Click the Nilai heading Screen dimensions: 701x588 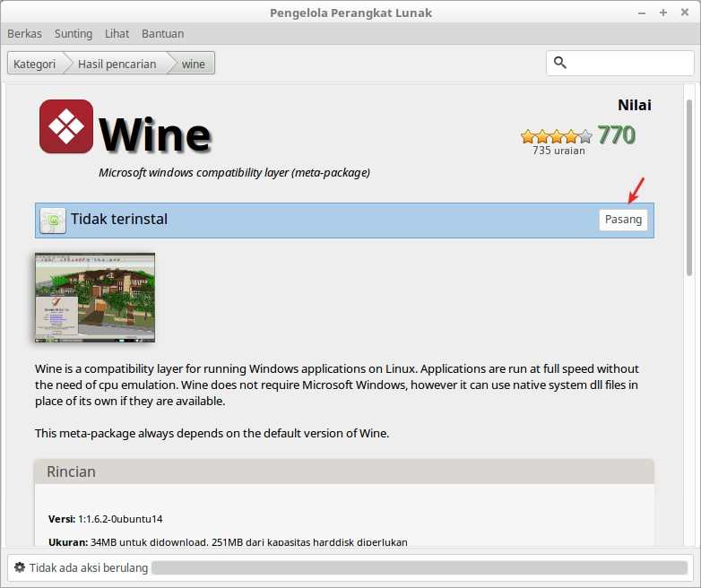[635, 105]
